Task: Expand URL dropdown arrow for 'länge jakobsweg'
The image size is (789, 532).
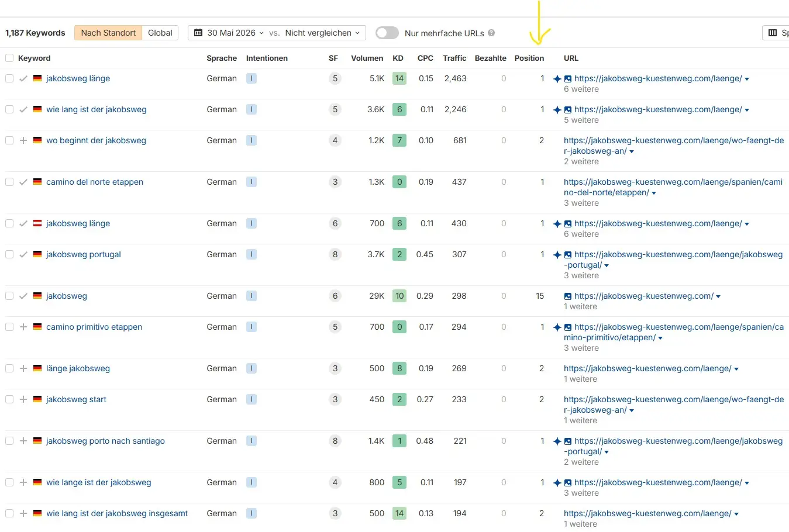Action: pyautogui.click(x=736, y=369)
